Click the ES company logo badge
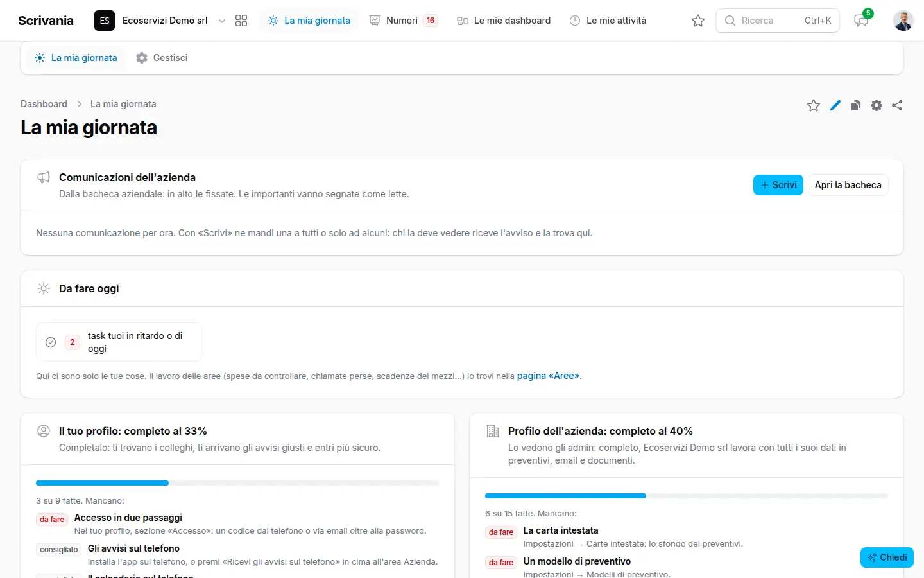Viewport: 924px width, 578px height. (x=105, y=21)
